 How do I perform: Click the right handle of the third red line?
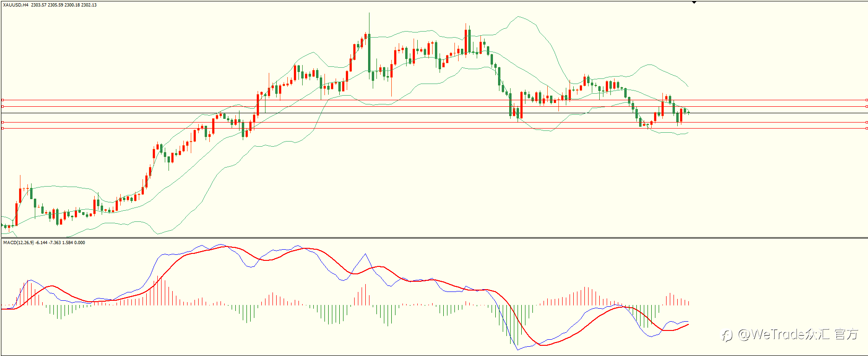[867, 122]
